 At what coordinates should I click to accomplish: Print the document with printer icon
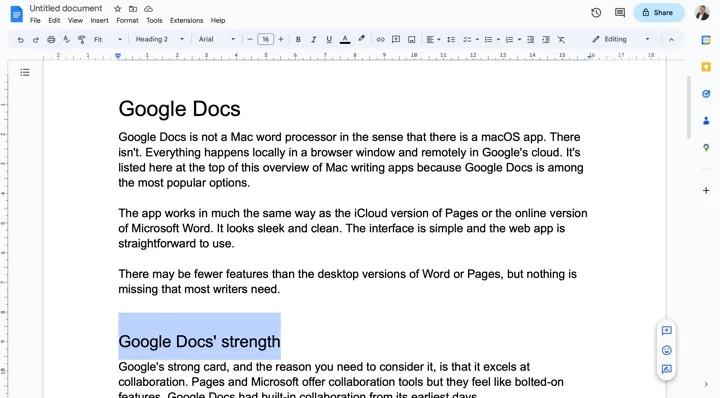click(51, 39)
